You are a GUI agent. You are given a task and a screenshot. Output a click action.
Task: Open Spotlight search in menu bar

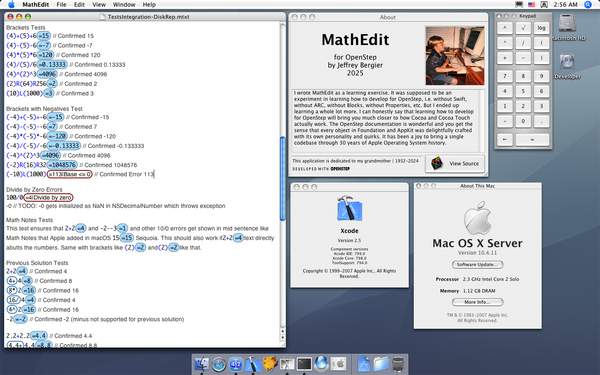click(588, 5)
